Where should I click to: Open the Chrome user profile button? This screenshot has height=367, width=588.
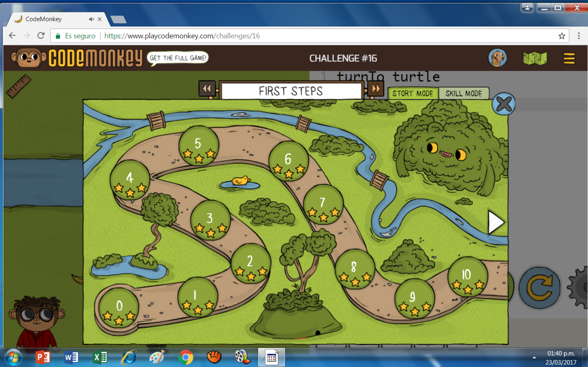pos(527,8)
